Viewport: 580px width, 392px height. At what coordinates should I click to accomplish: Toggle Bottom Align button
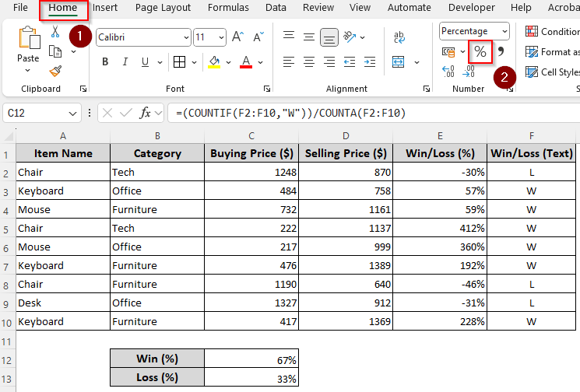point(329,37)
